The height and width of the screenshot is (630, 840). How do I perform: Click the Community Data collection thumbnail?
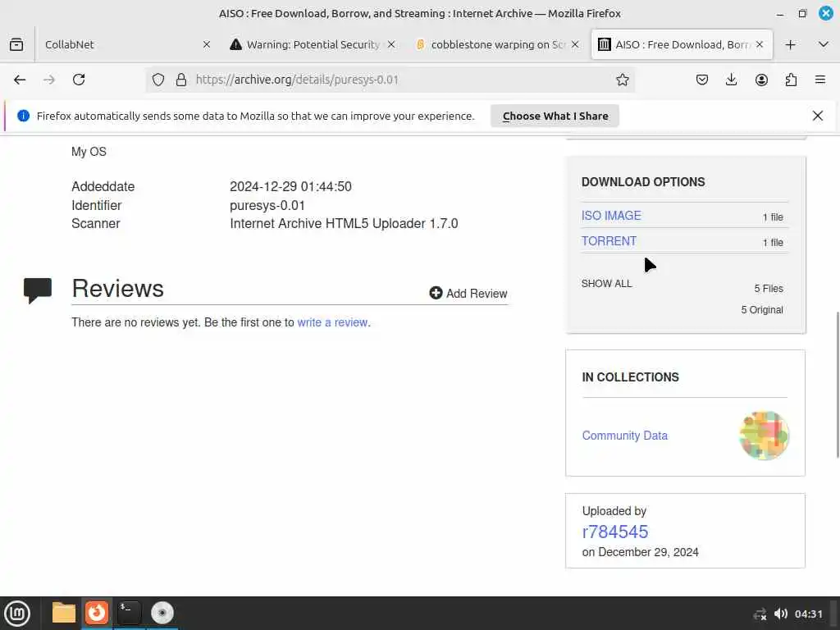764,436
